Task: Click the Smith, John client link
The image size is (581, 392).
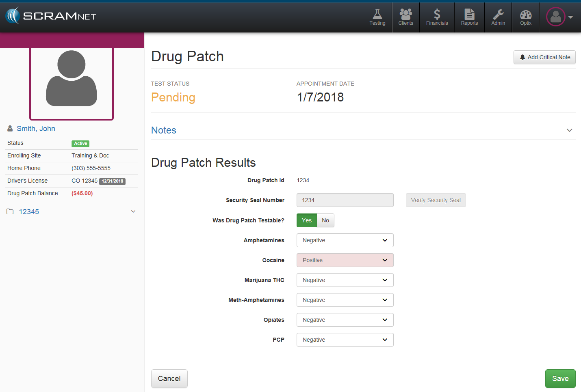Action: (36, 129)
